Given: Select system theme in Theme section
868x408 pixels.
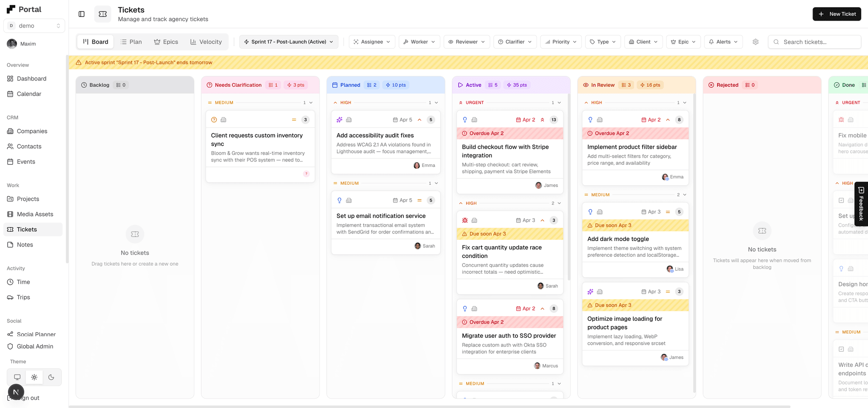Looking at the screenshot, I should (17, 377).
